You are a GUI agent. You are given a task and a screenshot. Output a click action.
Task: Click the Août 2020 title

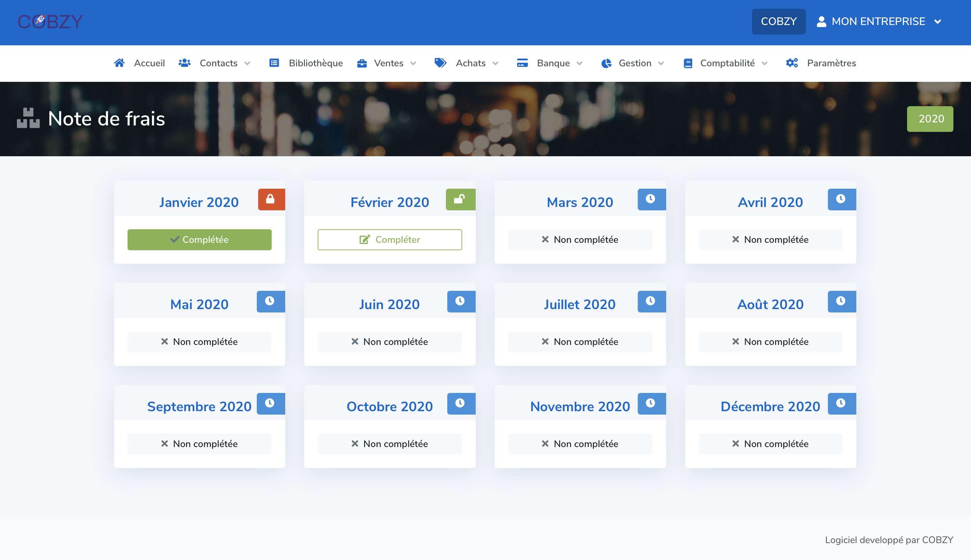pos(770,305)
